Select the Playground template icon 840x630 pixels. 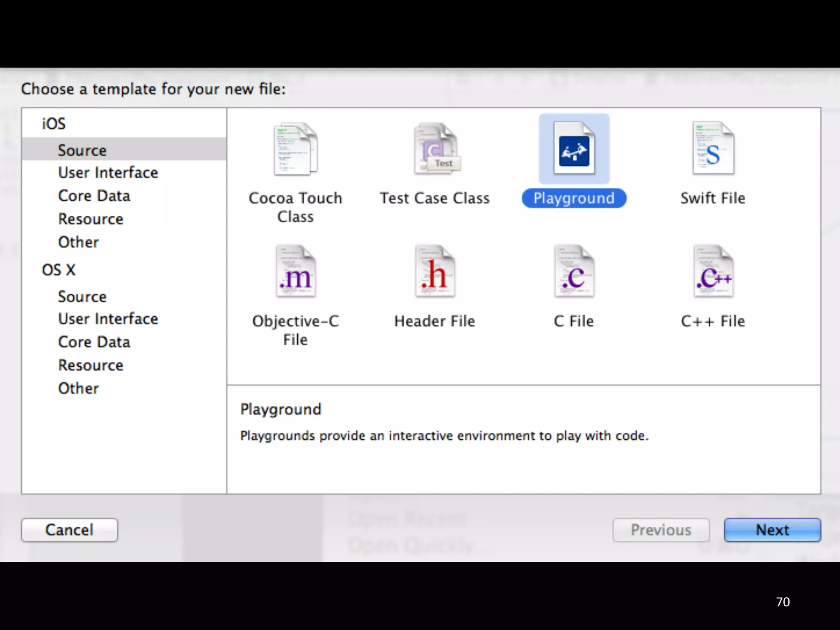[x=574, y=149]
